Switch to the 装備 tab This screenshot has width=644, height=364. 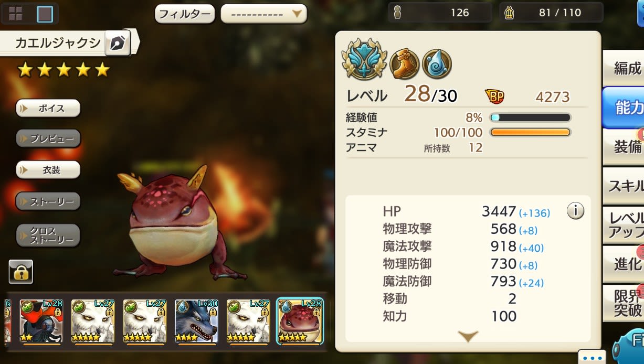coord(625,146)
